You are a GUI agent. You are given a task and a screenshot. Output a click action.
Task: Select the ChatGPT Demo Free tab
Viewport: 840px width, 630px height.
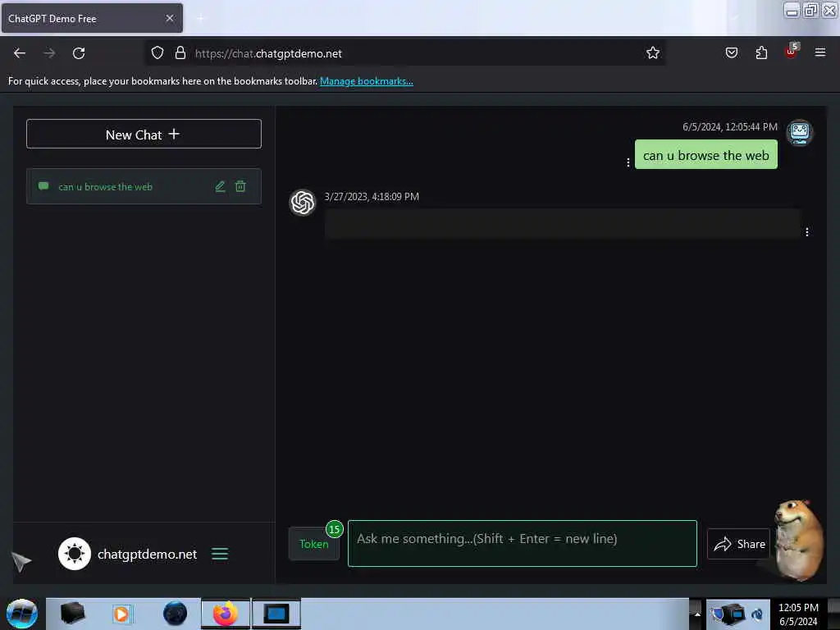click(92, 18)
